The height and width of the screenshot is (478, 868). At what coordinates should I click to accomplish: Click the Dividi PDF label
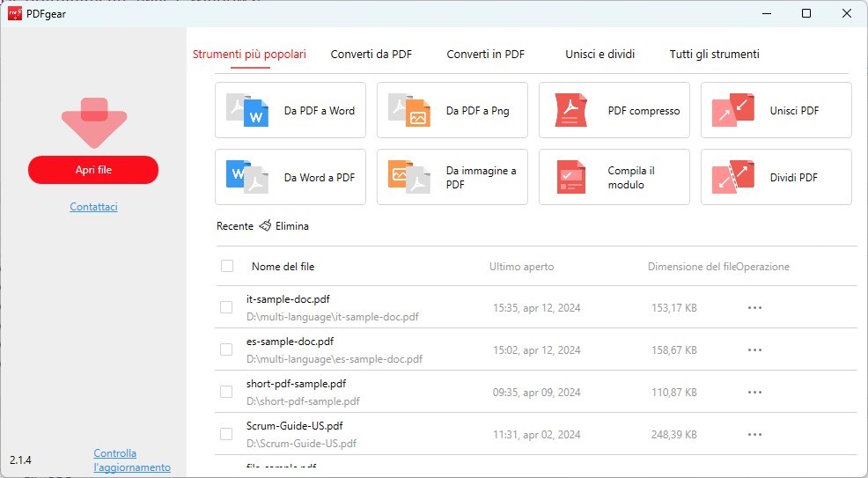coord(794,178)
